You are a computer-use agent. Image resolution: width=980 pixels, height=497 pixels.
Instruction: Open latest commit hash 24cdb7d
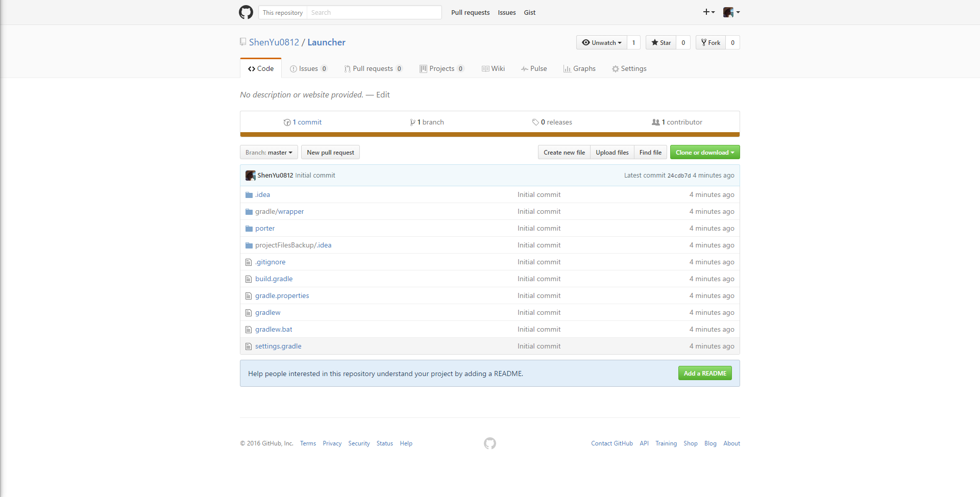coord(679,176)
